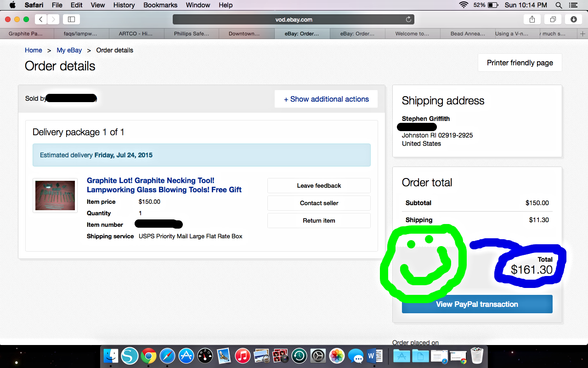This screenshot has height=368, width=588.
Task: Click the Shipping $11.30 amount
Action: coord(539,220)
